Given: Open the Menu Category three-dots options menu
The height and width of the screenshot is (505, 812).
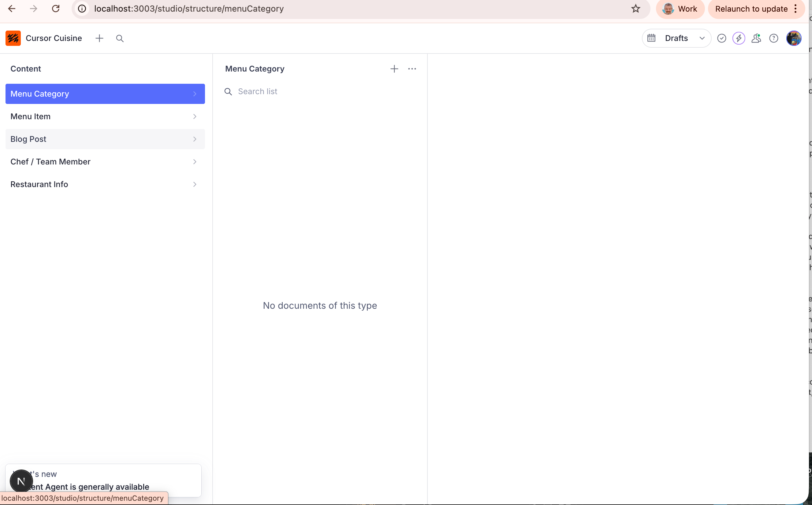Looking at the screenshot, I should 412,69.
